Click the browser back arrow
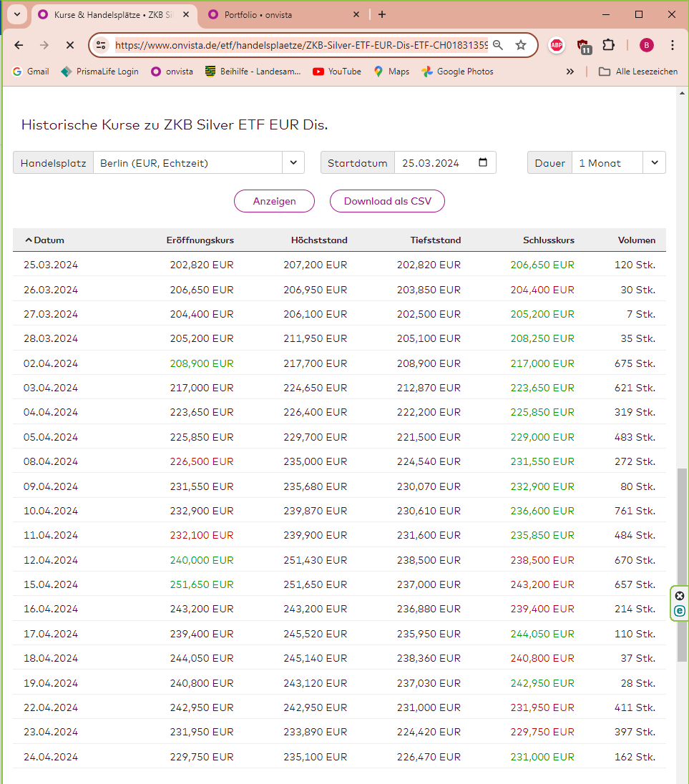 [19, 45]
